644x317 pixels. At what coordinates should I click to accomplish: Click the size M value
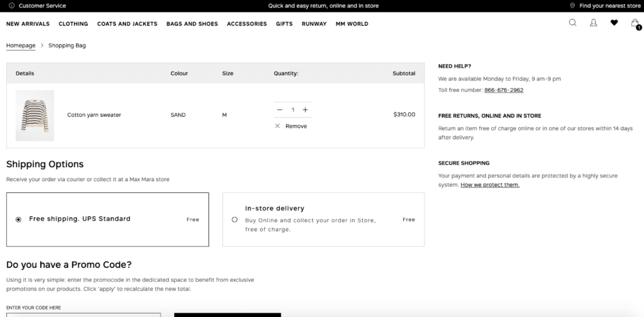click(x=225, y=115)
